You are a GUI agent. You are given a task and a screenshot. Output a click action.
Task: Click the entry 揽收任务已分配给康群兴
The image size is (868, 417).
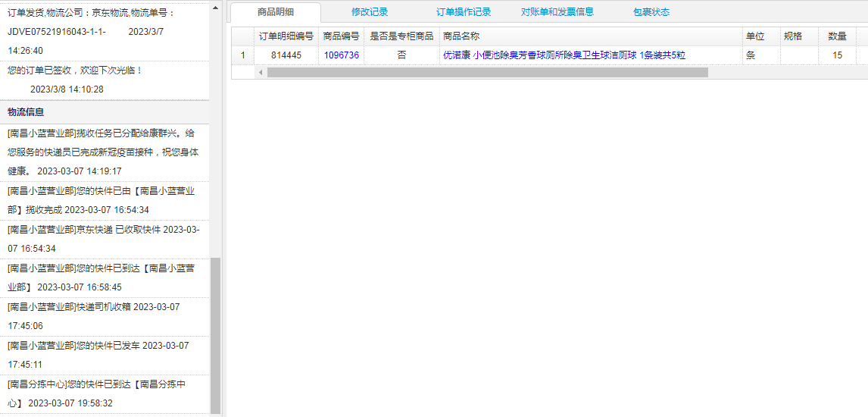[105, 152]
